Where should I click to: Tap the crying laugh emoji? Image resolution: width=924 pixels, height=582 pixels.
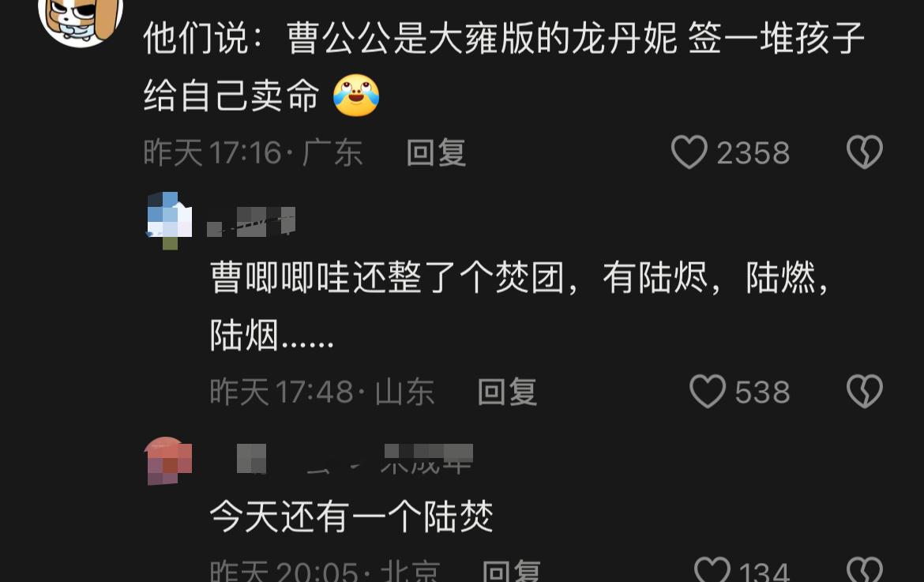coord(356,96)
